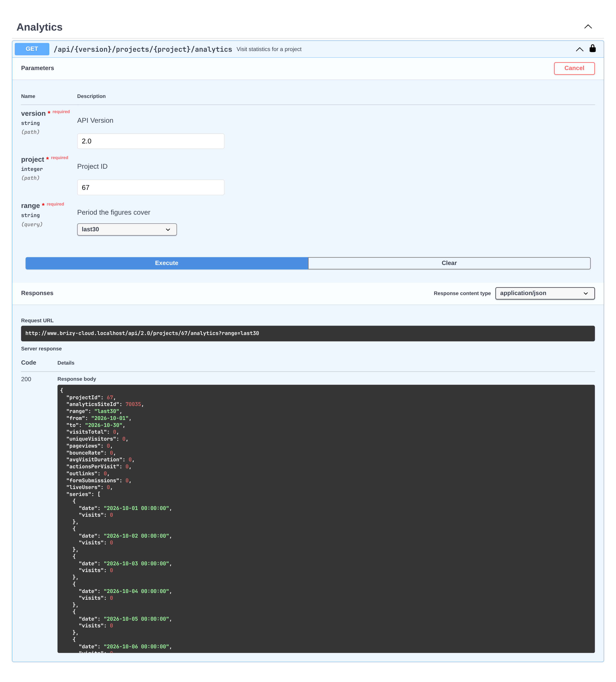Screen dimensions: 616x682
Task: Click the 'Period the figures cover' description
Action: [x=114, y=212]
